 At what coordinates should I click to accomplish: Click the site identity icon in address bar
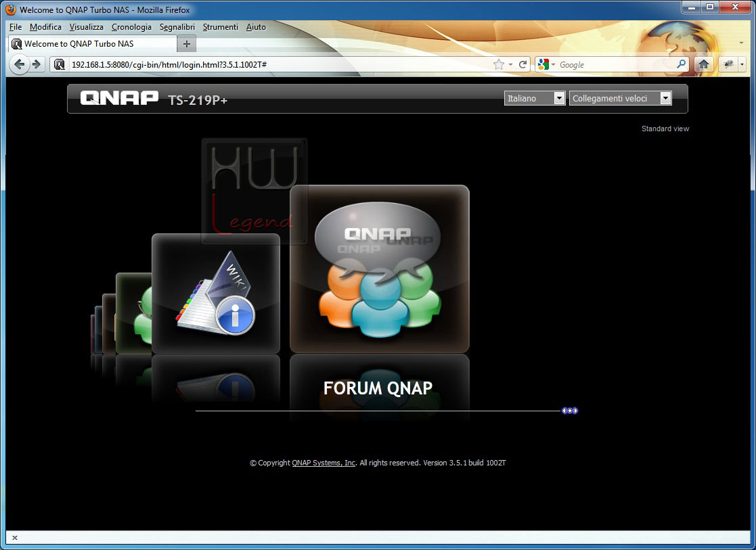click(60, 64)
